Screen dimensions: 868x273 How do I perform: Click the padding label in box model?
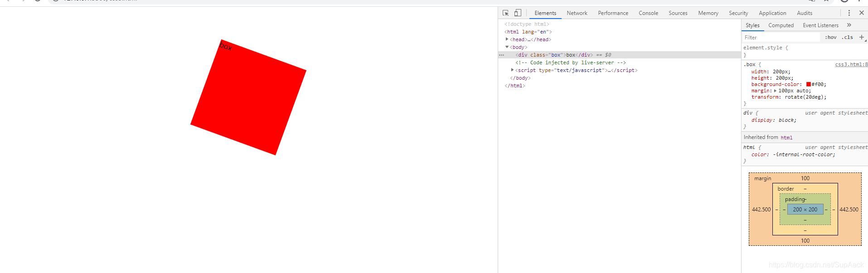pyautogui.click(x=795, y=199)
